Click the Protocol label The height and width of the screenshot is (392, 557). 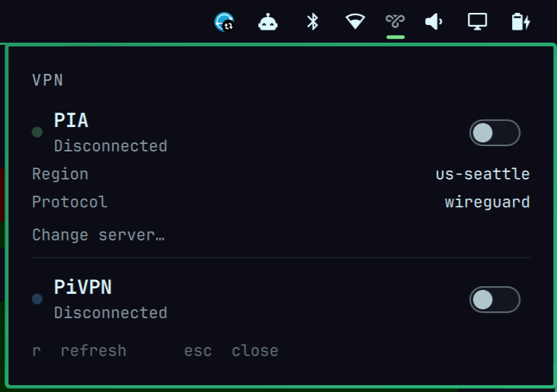69,202
